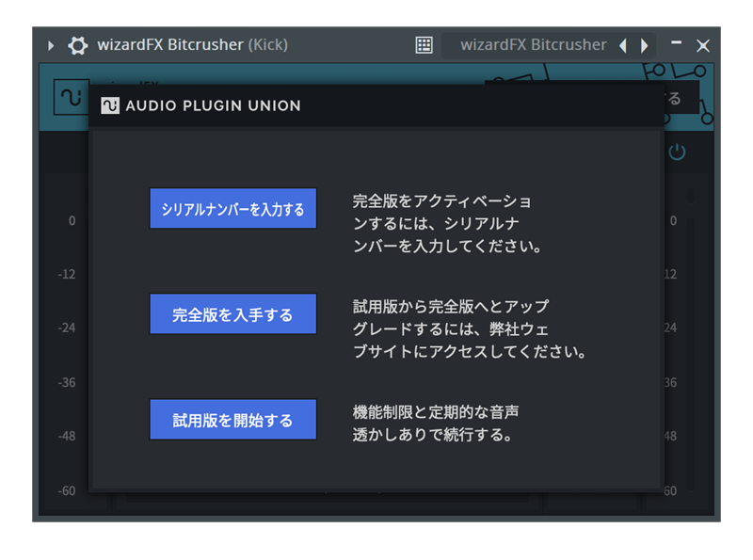
Task: Click the 0 label on the right meter scale
Action: point(673,221)
